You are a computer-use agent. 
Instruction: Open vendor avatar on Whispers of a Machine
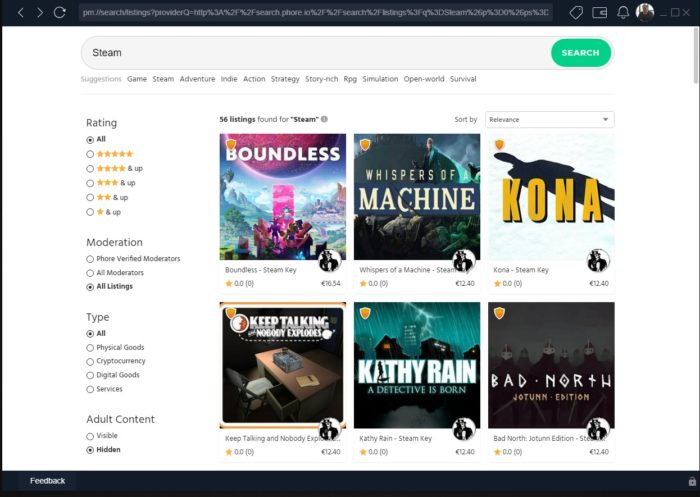[464, 260]
